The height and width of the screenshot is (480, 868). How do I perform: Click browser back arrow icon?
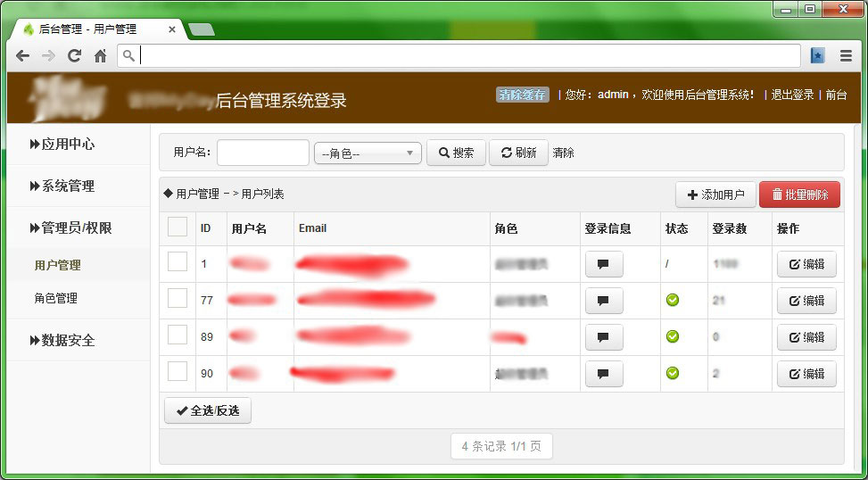tap(23, 55)
